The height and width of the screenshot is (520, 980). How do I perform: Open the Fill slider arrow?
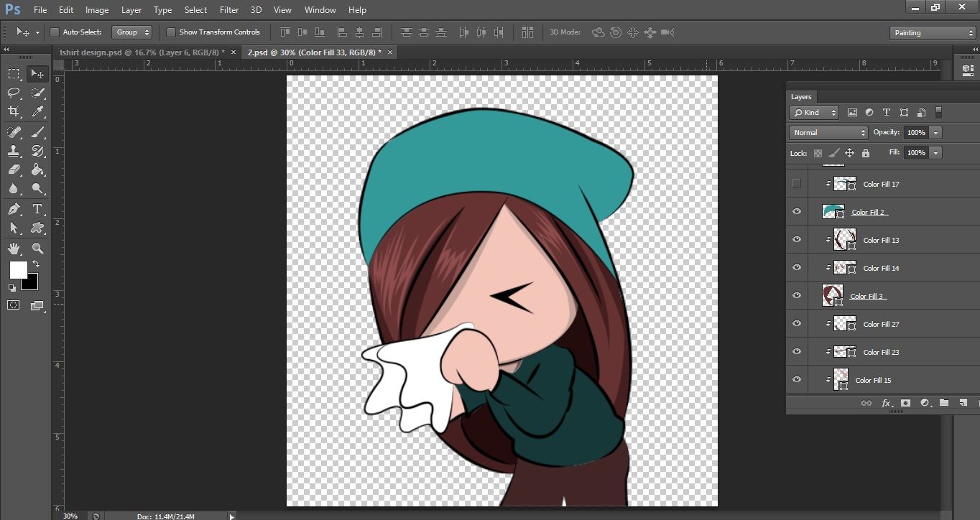pyautogui.click(x=935, y=153)
